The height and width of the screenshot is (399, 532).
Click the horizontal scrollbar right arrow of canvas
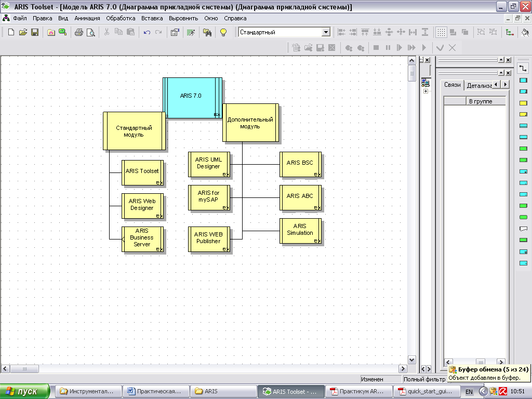[x=403, y=368]
